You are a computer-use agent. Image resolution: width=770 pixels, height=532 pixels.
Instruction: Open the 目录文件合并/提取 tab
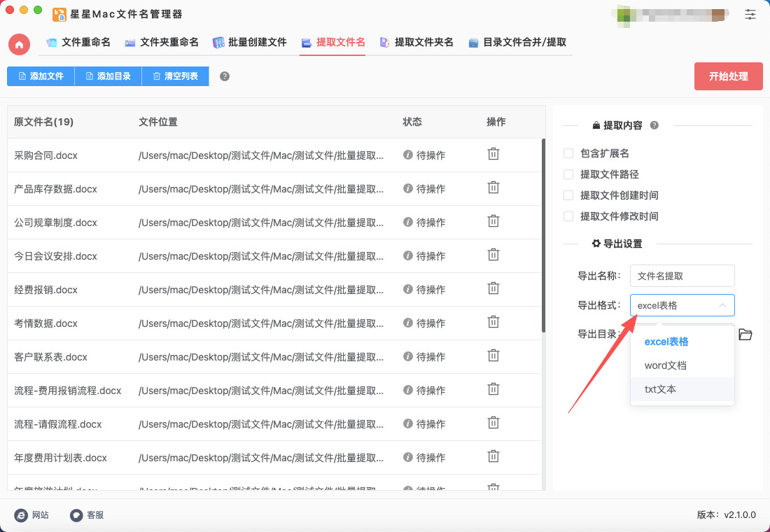(x=517, y=42)
